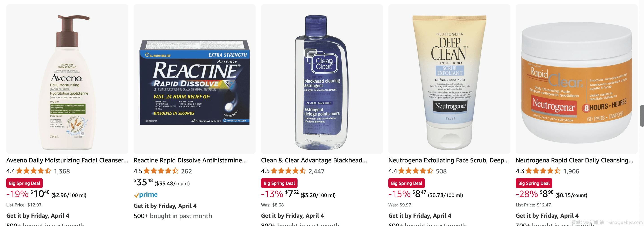
Task: Open the Clean & Clear Advantage Blackhead title link
Action: click(x=314, y=160)
